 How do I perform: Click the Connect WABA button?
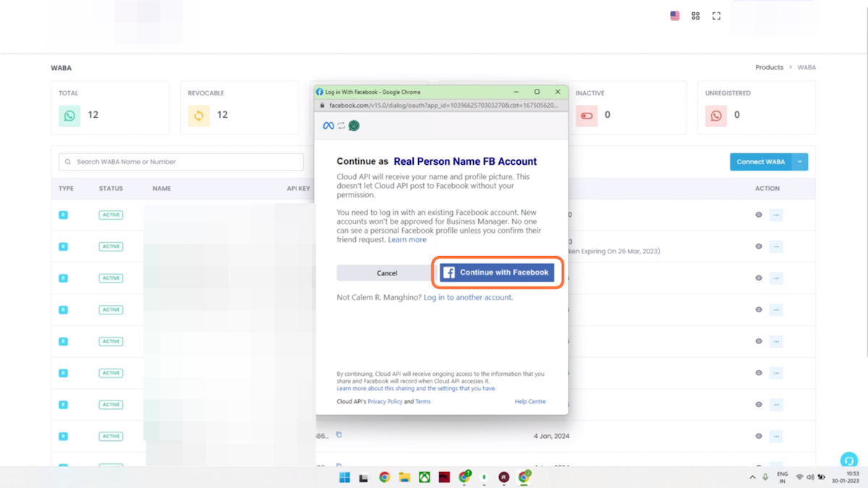(761, 162)
